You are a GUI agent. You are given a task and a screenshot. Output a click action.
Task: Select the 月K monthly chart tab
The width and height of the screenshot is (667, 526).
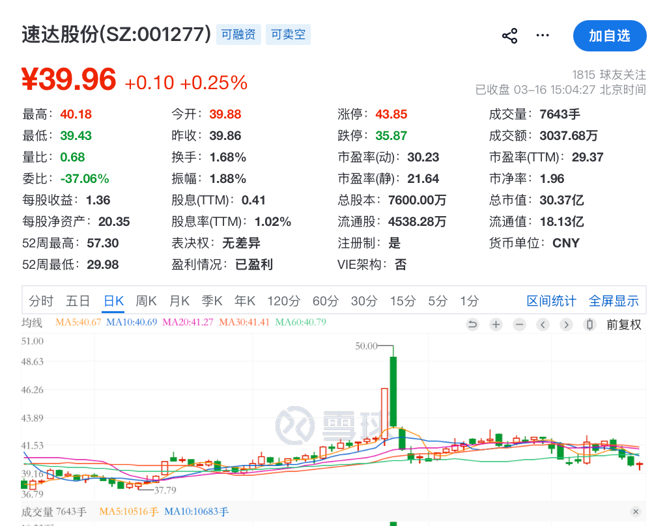point(179,301)
